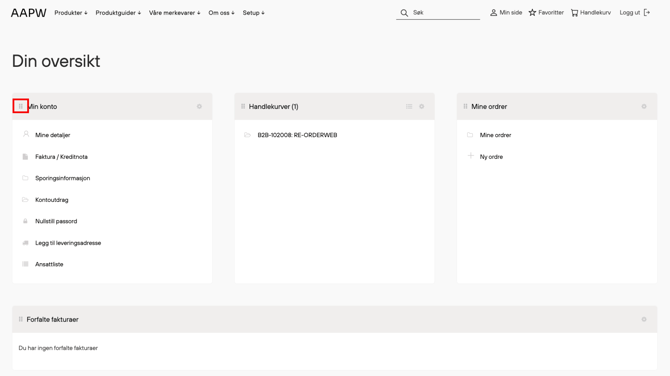The image size is (670, 376).
Task: Click the logout arrow icon
Action: (x=647, y=13)
